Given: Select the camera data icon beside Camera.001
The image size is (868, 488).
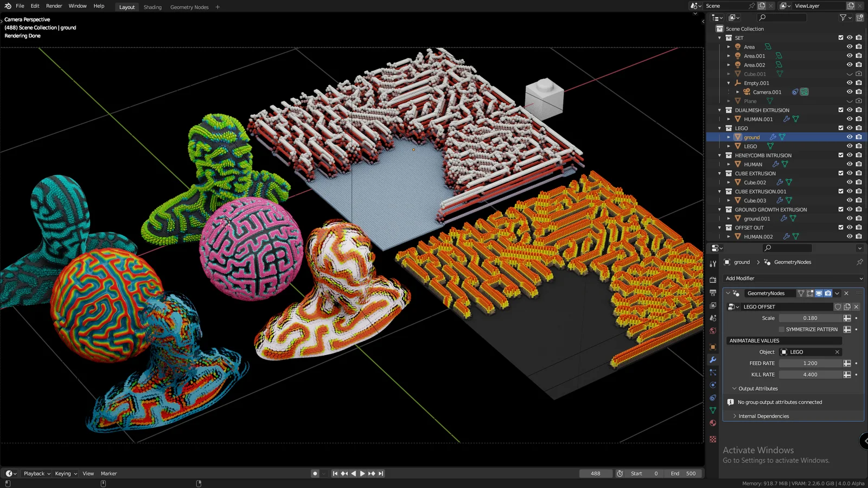Looking at the screenshot, I should click(804, 92).
